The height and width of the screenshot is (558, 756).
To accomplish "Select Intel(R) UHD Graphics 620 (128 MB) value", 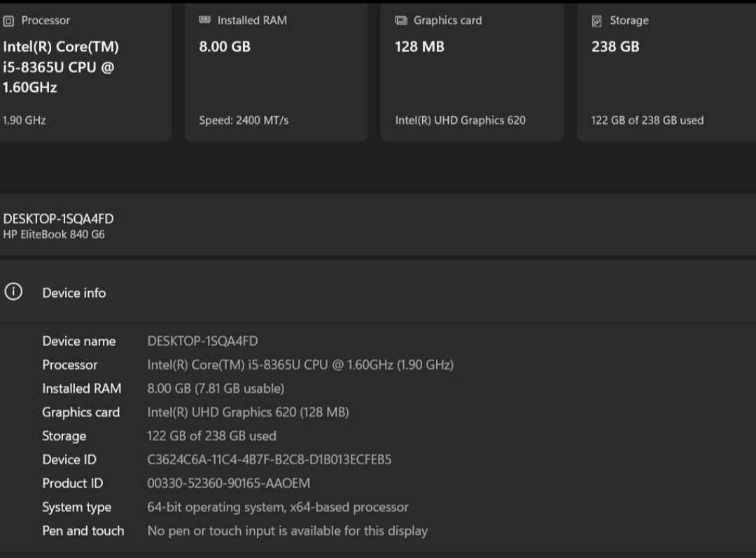I will pos(248,412).
